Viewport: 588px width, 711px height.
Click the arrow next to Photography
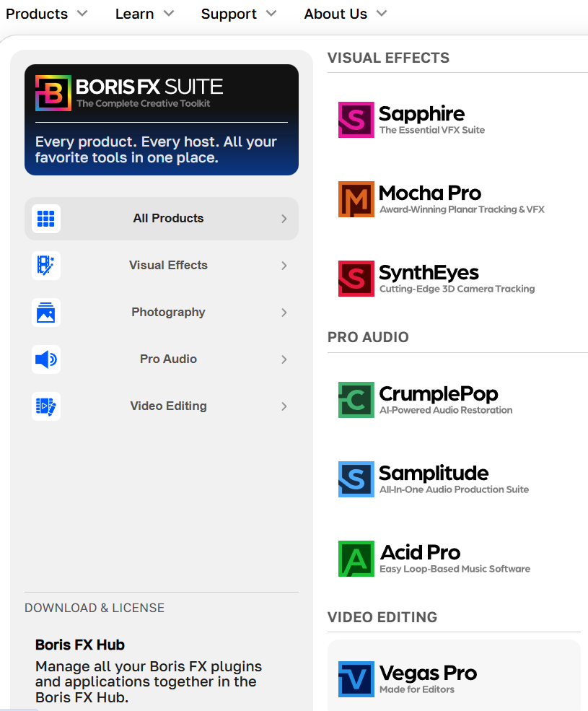tap(284, 313)
